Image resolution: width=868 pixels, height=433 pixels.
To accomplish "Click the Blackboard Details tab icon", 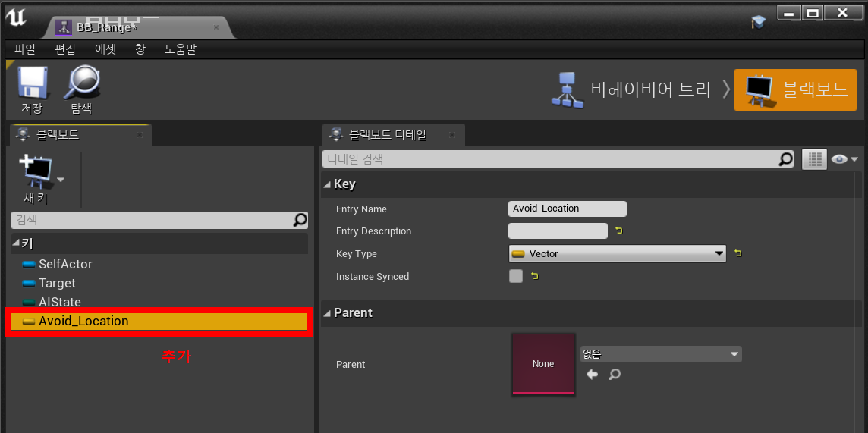I will click(337, 134).
